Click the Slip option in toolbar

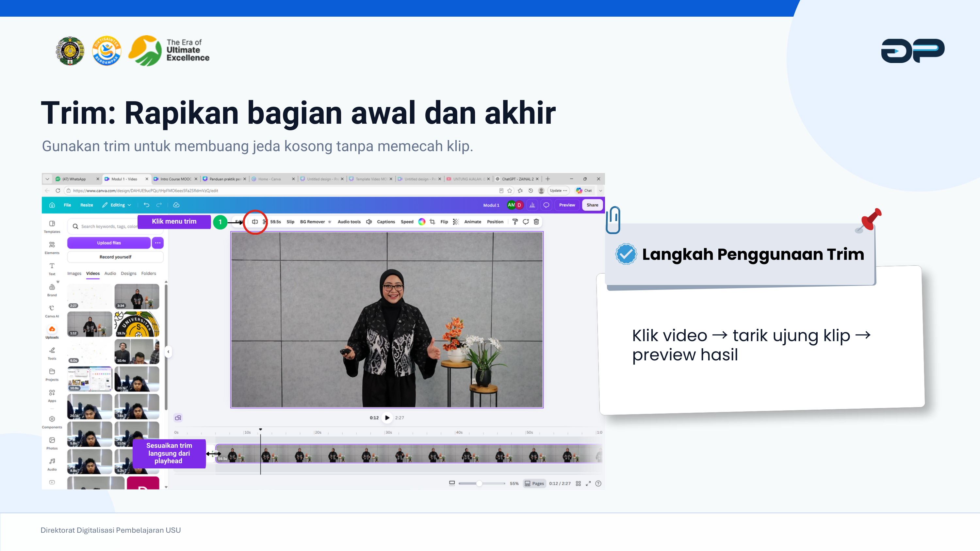290,222
